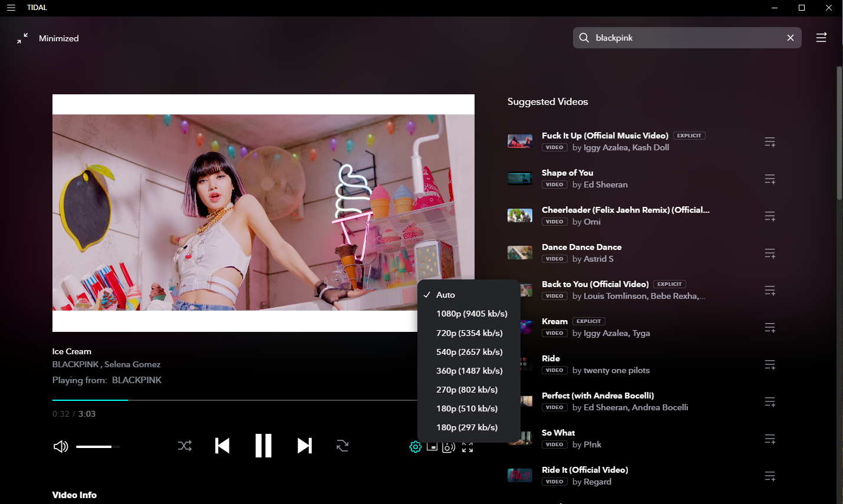Open the Shape of You thumbnail
This screenshot has height=504, width=843.
pyautogui.click(x=520, y=179)
